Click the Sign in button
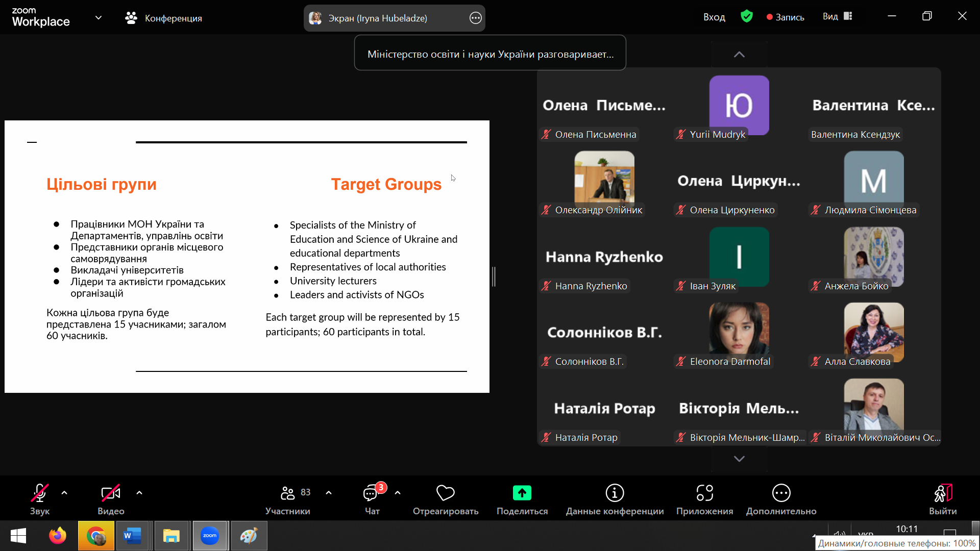This screenshot has height=551, width=980. point(714,17)
